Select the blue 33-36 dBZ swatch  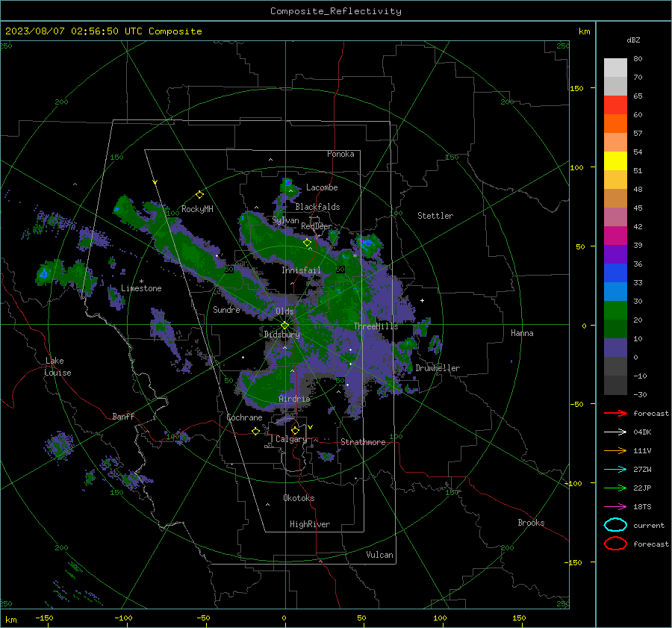click(x=615, y=273)
